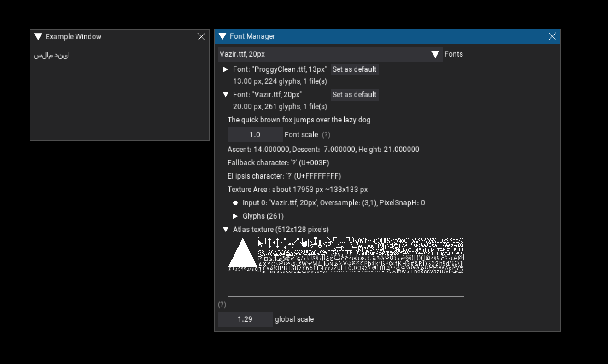This screenshot has height=364, width=608.
Task: Click the (?) help marker beside Font scale
Action: (326, 135)
